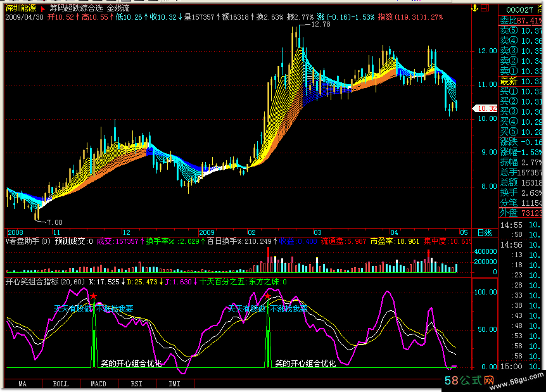Click stock code 000027 in quote panel
Image resolution: width=546 pixels, height=392 pixels.
520,9
